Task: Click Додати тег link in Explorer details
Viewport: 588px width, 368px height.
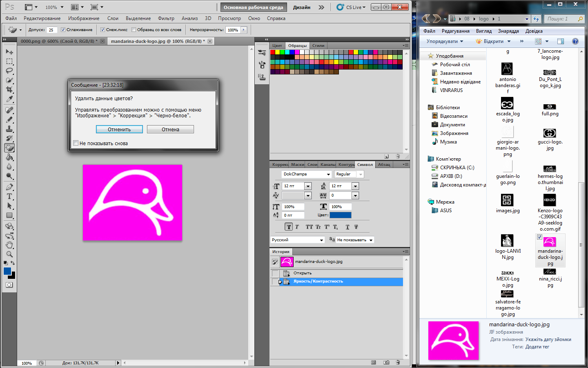Action: [537, 347]
